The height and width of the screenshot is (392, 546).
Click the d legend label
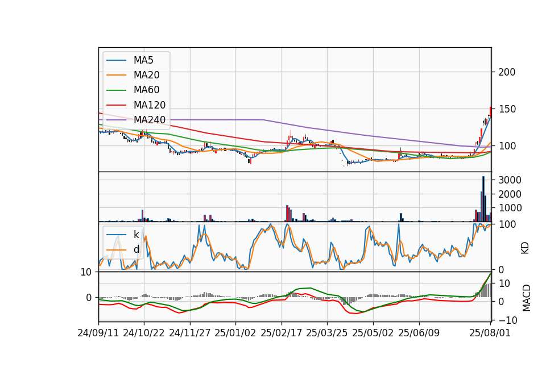[136, 249]
